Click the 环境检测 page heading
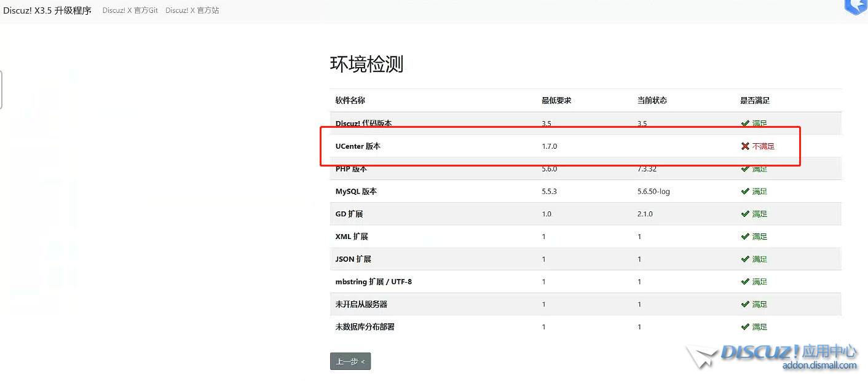Viewport: 868px width, 381px height. click(x=367, y=64)
